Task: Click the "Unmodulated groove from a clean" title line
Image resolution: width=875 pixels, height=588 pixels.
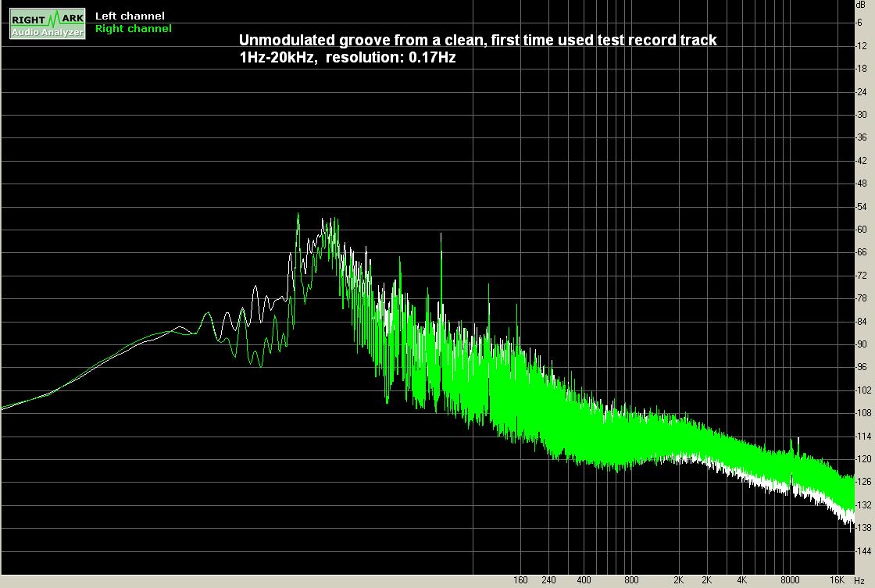Action: point(477,40)
